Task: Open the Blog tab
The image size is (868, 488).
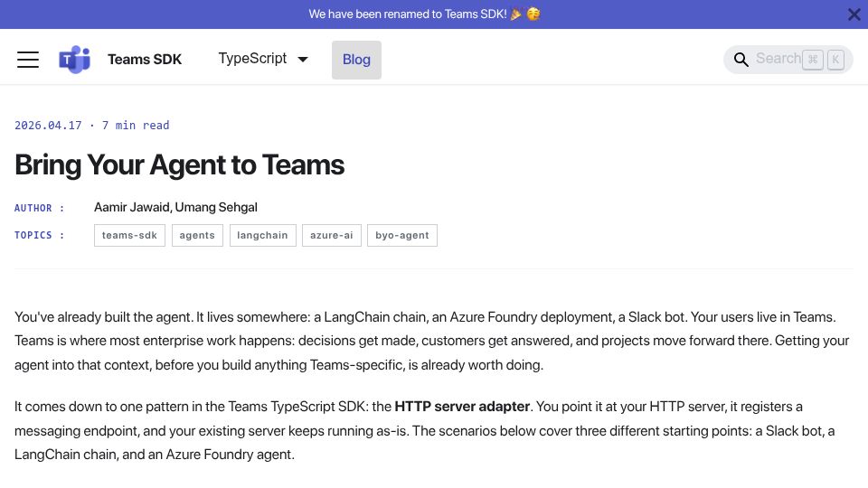Action: (356, 60)
